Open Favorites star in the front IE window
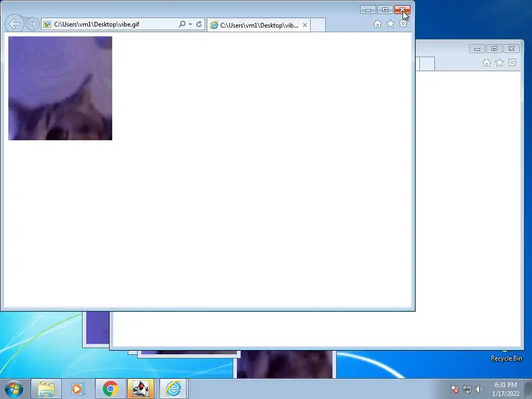This screenshot has width=532, height=399. pos(390,24)
